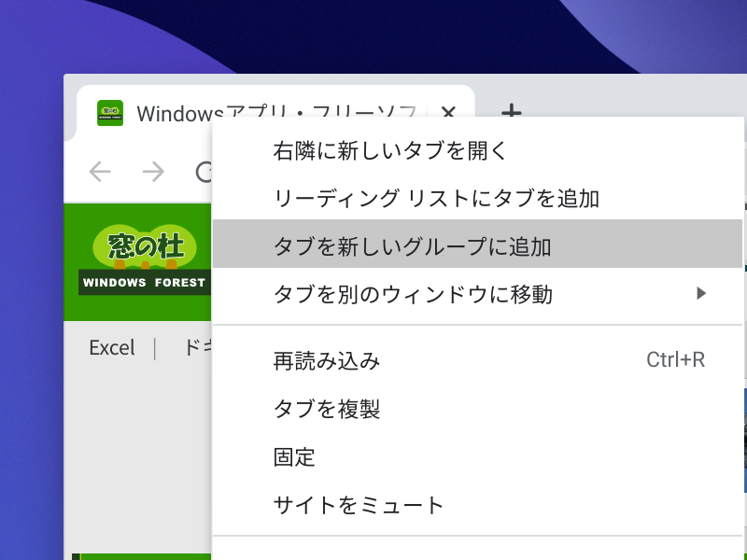Screen dimensions: 747x560
Task: Click the 窓の杜 favicon on the browser tab
Action: point(109,112)
